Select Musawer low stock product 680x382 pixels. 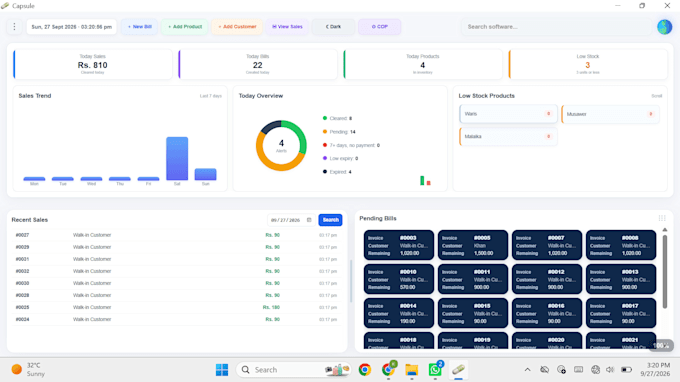(610, 114)
